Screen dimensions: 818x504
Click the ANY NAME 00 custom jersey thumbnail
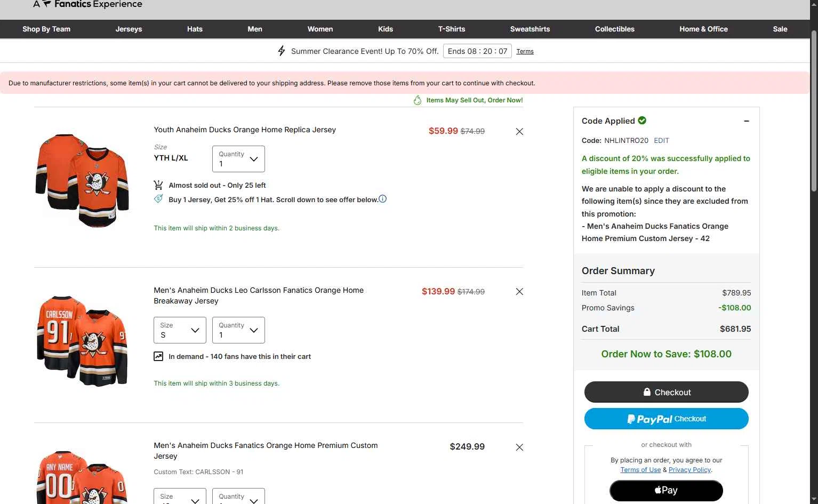pos(82,477)
